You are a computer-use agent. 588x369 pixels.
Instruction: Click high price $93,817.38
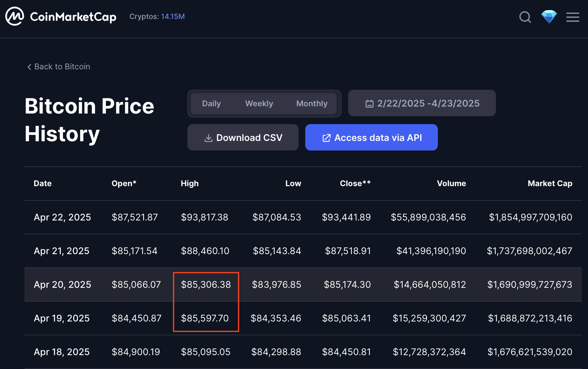(205, 217)
